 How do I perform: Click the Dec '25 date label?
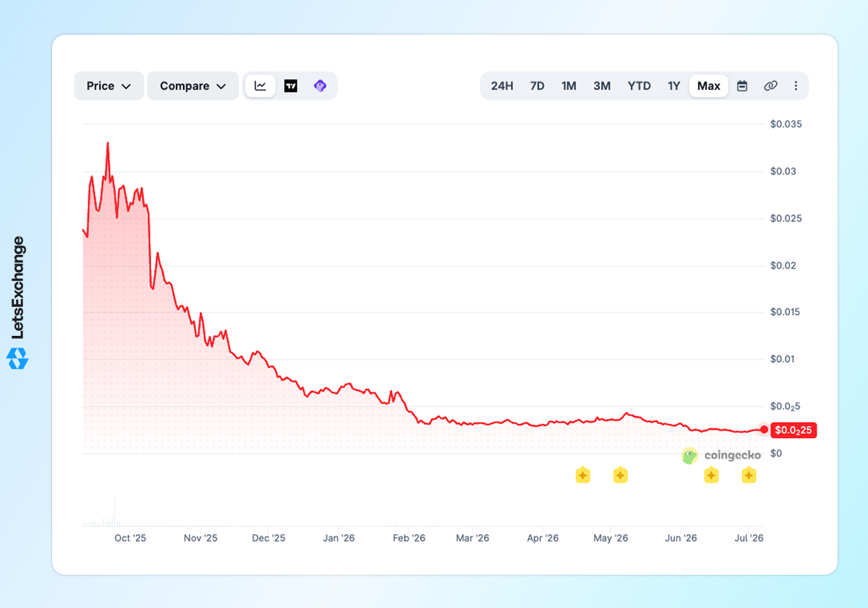[x=268, y=538]
